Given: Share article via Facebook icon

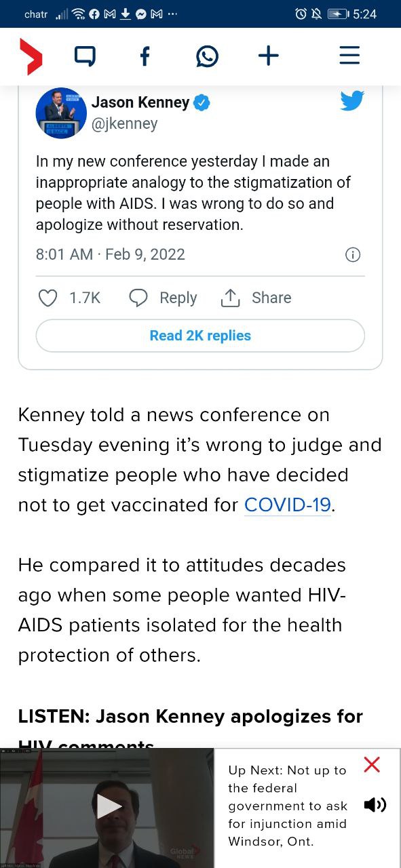Looking at the screenshot, I should (x=145, y=56).
